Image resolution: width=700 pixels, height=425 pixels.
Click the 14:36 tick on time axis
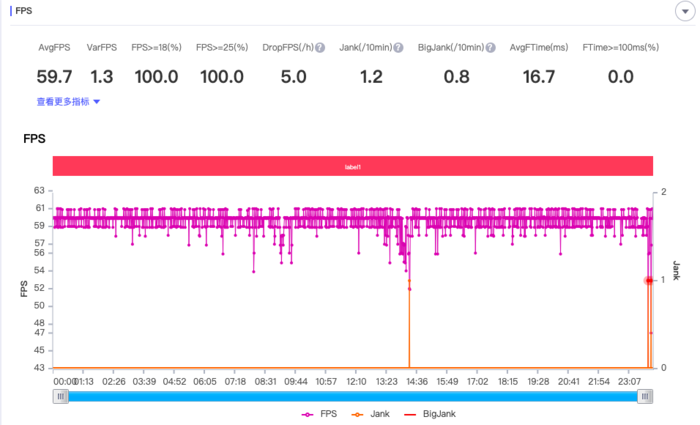pos(417,382)
